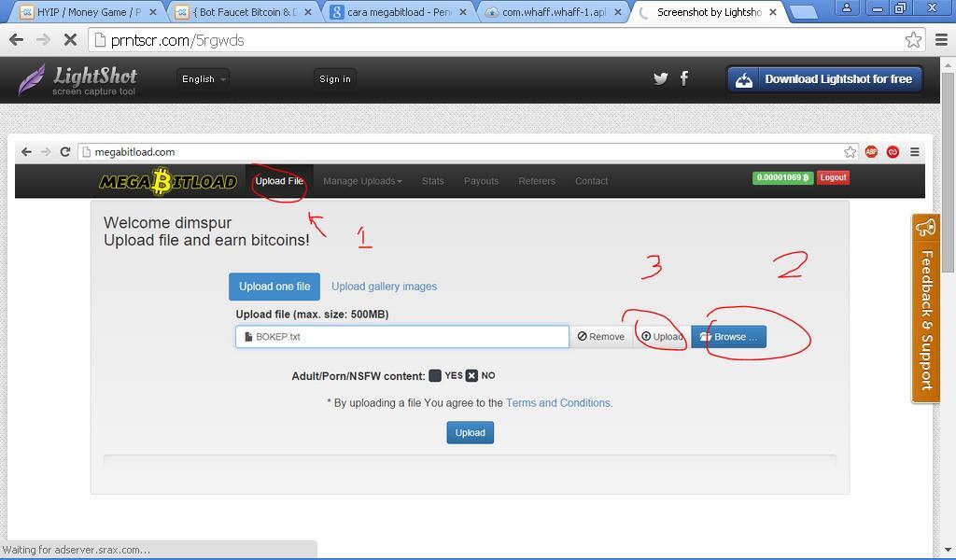Click the red blocker icon beside ABP
Viewport: 956px width, 560px height.
click(x=892, y=151)
